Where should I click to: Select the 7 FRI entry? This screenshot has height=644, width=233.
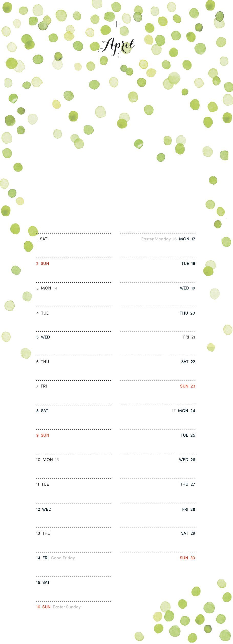coord(41,386)
